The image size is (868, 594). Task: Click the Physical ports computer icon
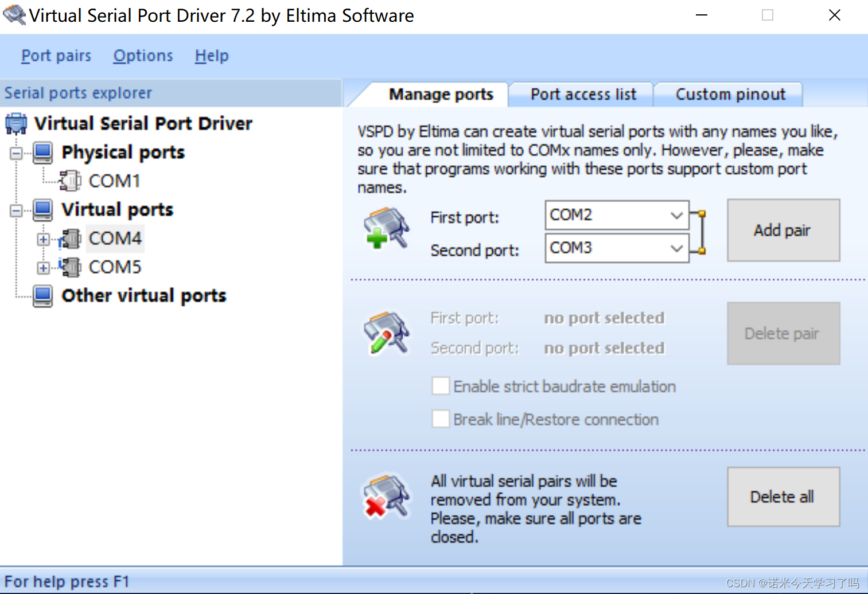pos(42,153)
